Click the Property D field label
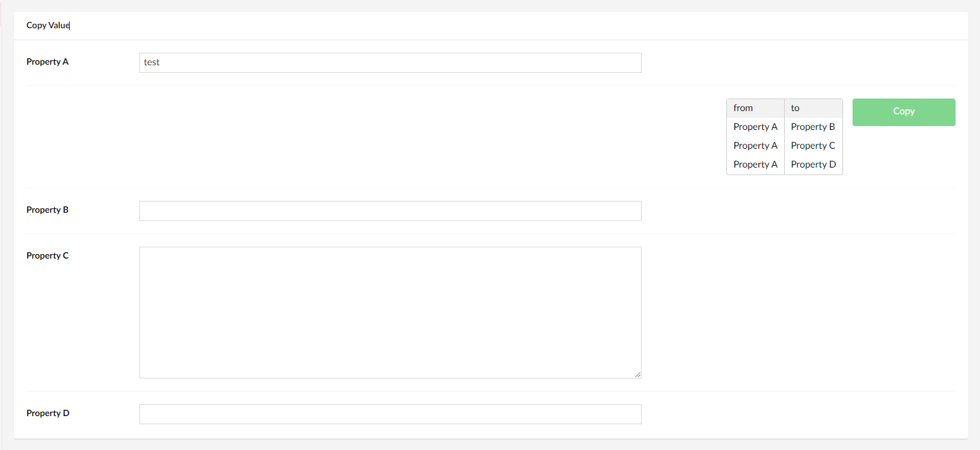The width and height of the screenshot is (980, 450). [48, 413]
